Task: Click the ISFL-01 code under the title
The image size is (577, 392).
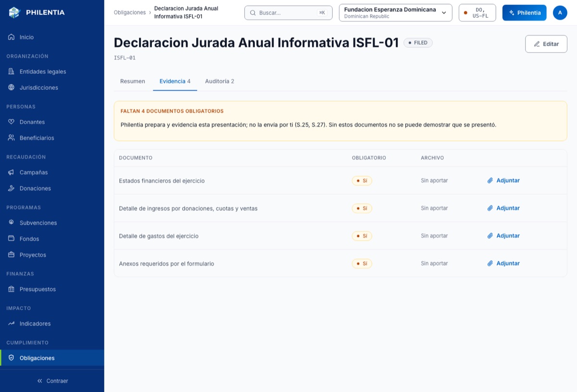Action: pyautogui.click(x=125, y=58)
